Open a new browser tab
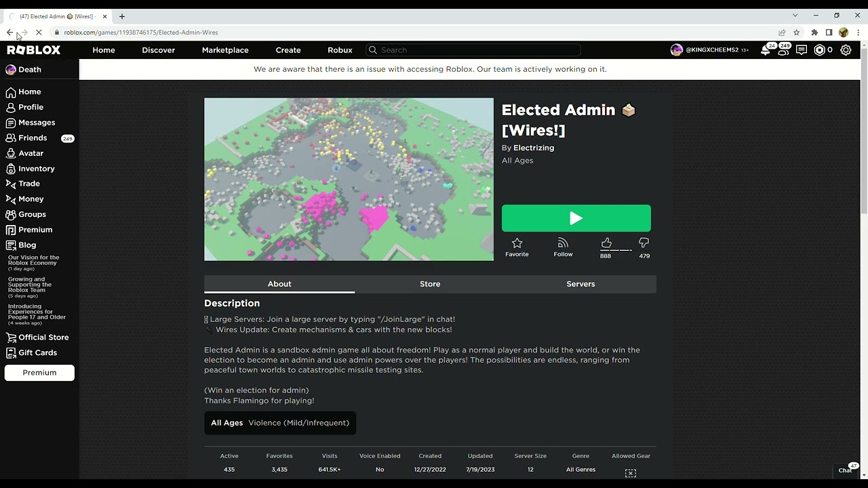The height and width of the screenshot is (488, 868). [x=122, y=16]
